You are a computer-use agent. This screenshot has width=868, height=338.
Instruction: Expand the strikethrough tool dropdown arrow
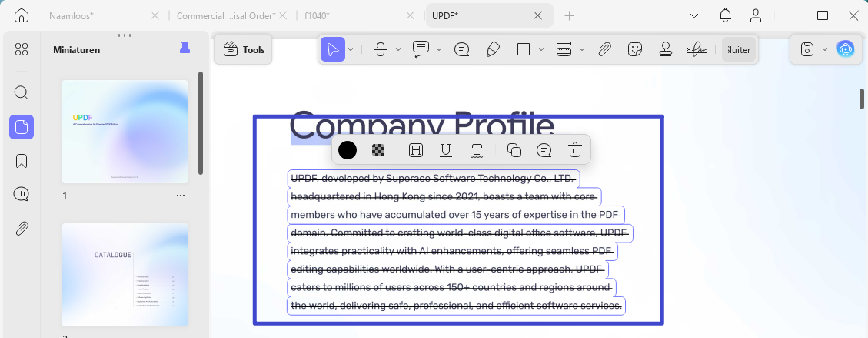tap(398, 50)
